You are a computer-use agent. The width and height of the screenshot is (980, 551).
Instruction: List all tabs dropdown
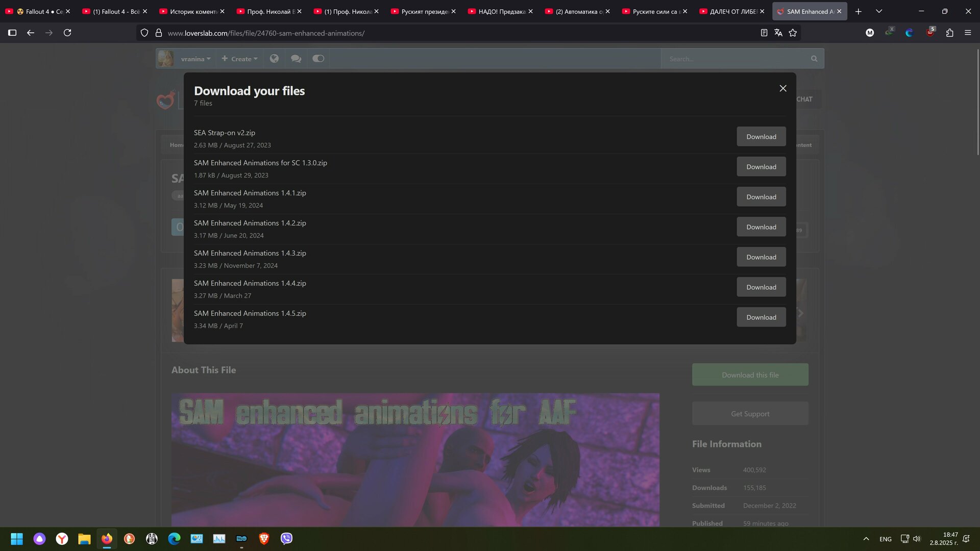pos(879,11)
